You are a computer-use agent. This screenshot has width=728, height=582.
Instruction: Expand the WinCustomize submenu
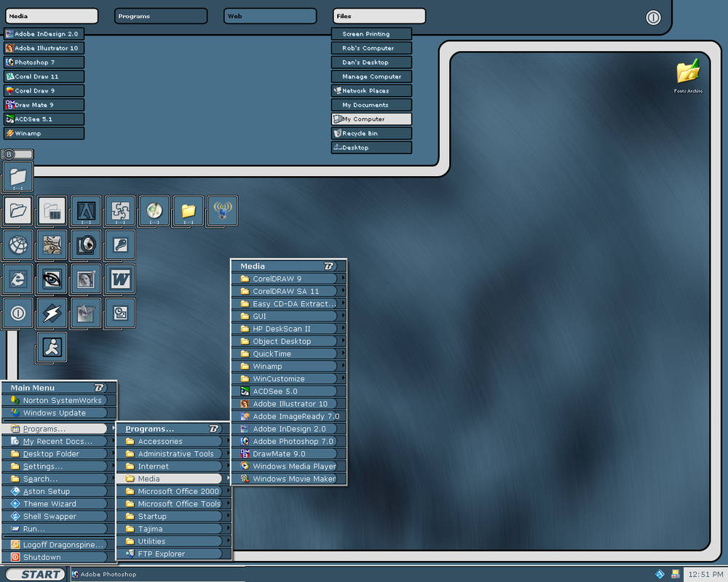[288, 379]
